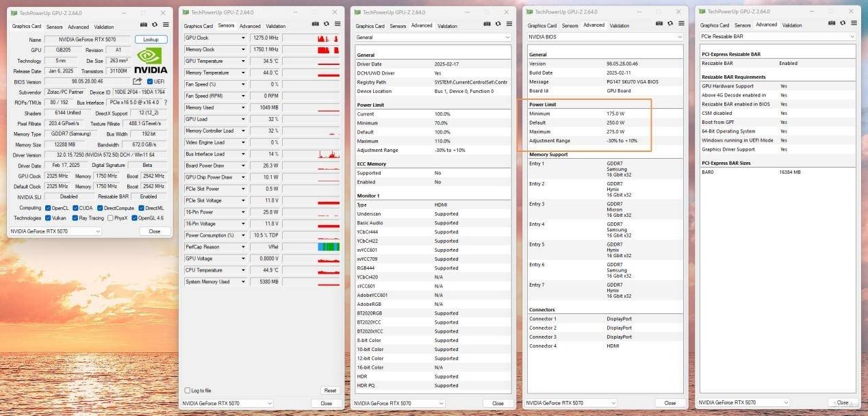
Task: Click the NVIDIA logo in the Graphics Card window
Action: 151,60
